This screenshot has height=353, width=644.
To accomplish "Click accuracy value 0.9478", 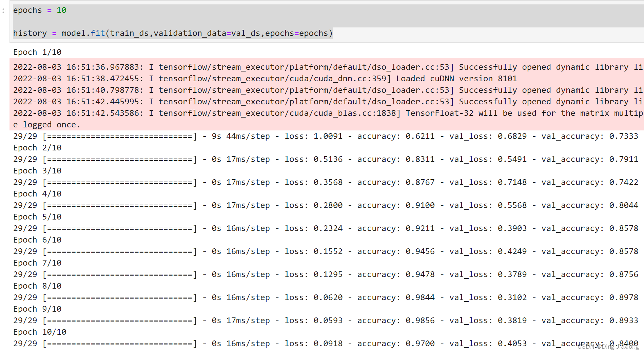I will tap(420, 274).
